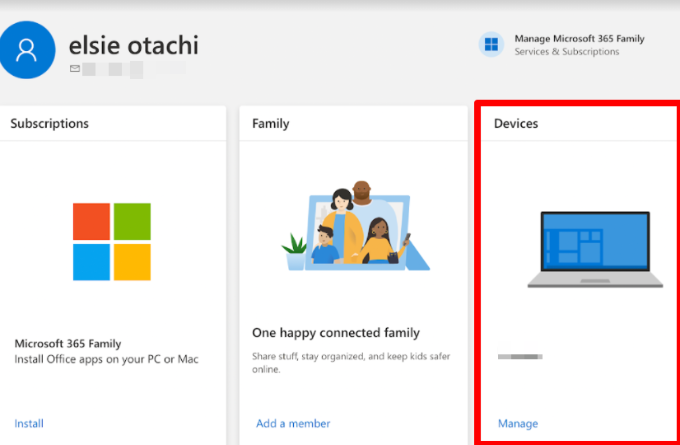This screenshot has width=680, height=445.
Task: Select the Family card header
Action: pyautogui.click(x=271, y=124)
